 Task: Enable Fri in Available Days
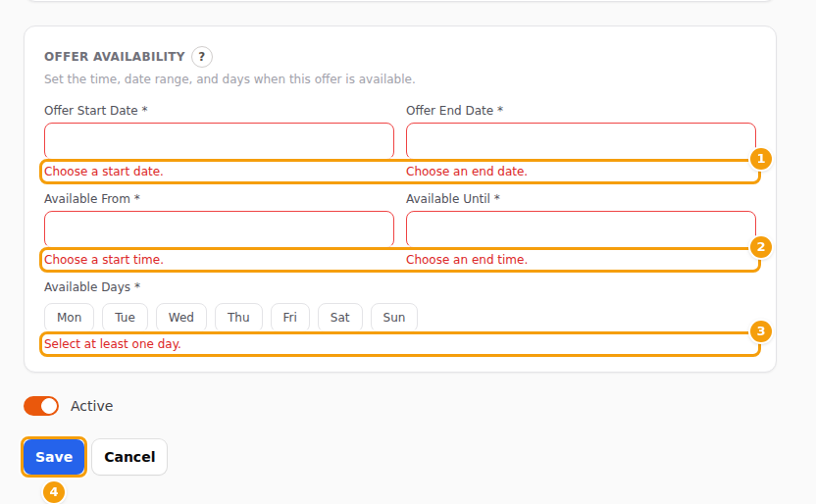290,318
